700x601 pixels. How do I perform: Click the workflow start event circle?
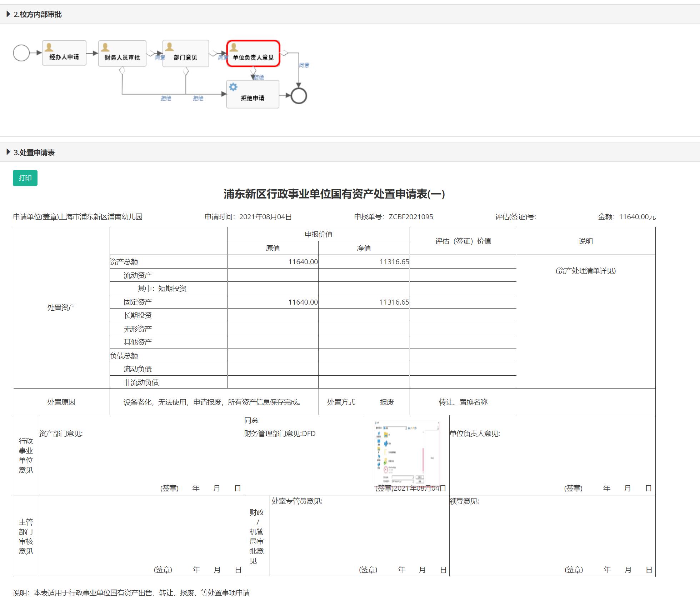click(21, 53)
